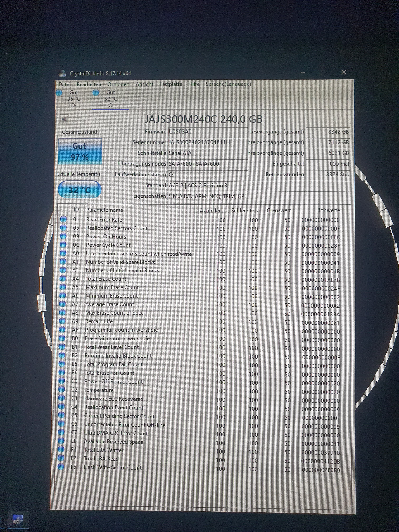Open the Sprache(Language) menu
399x532 pixels.
click(228, 84)
